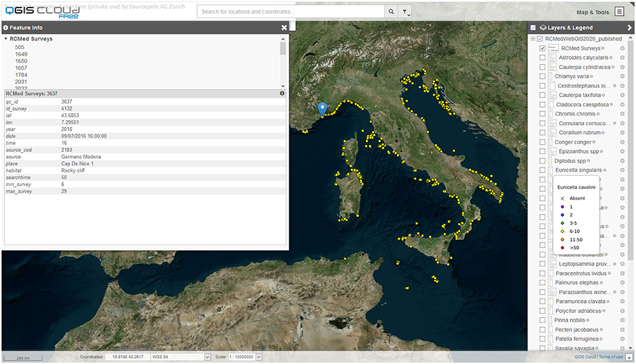Open the QGIS Cloud footer link
Viewport: 636px width, 364px height.
point(585,357)
